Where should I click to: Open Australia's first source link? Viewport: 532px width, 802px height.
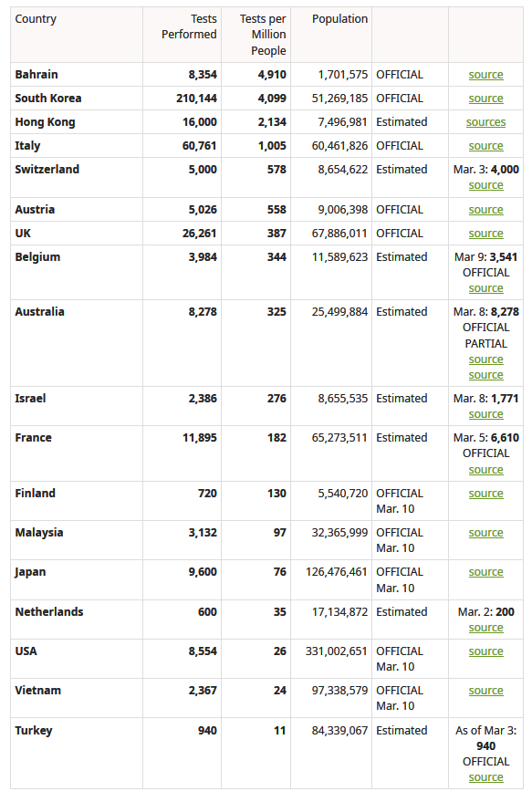coord(485,359)
